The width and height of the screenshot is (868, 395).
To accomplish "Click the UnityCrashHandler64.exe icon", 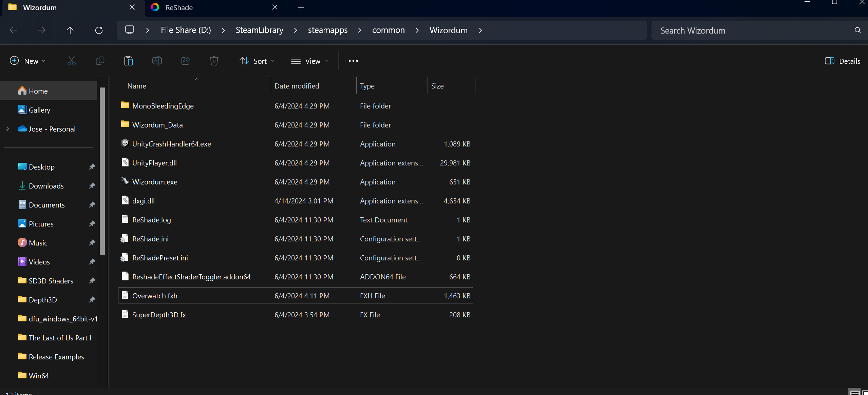I will (x=125, y=143).
